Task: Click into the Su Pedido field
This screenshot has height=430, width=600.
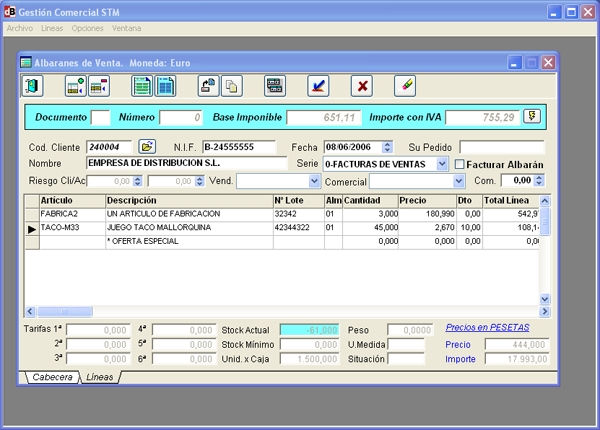Action: click(x=502, y=147)
